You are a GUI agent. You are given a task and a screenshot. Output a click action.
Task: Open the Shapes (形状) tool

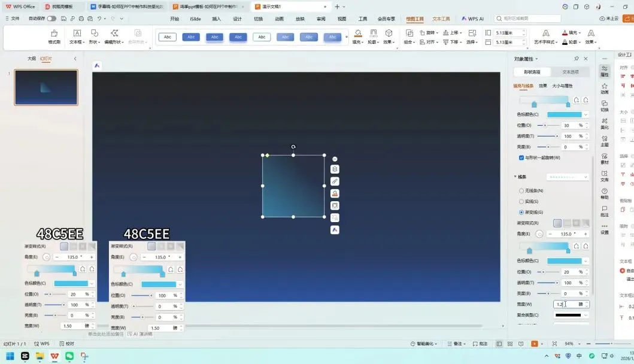[x=94, y=33]
